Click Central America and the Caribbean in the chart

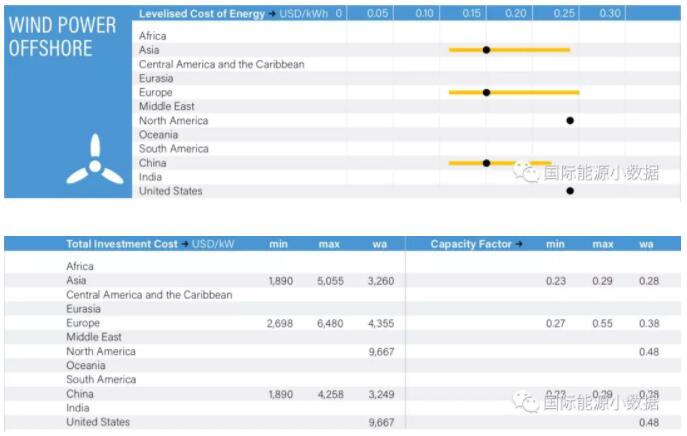click(221, 64)
